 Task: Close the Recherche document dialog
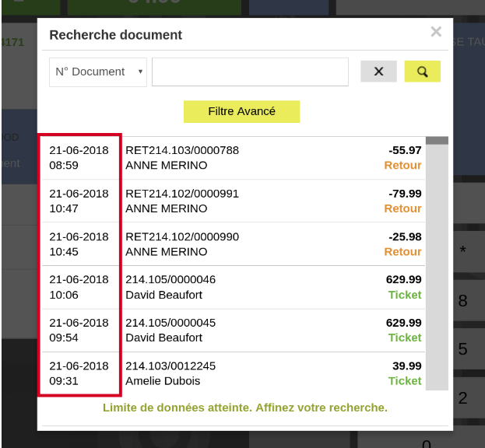coord(436,32)
